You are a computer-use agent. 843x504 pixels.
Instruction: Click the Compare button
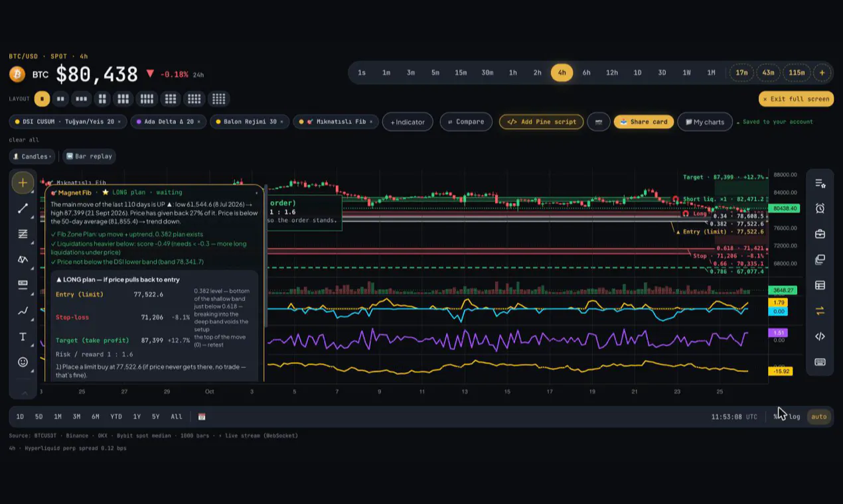pos(466,122)
